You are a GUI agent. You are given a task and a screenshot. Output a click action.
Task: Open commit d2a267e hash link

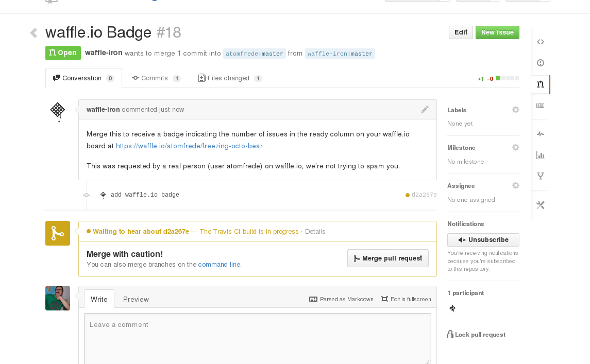pos(424,195)
